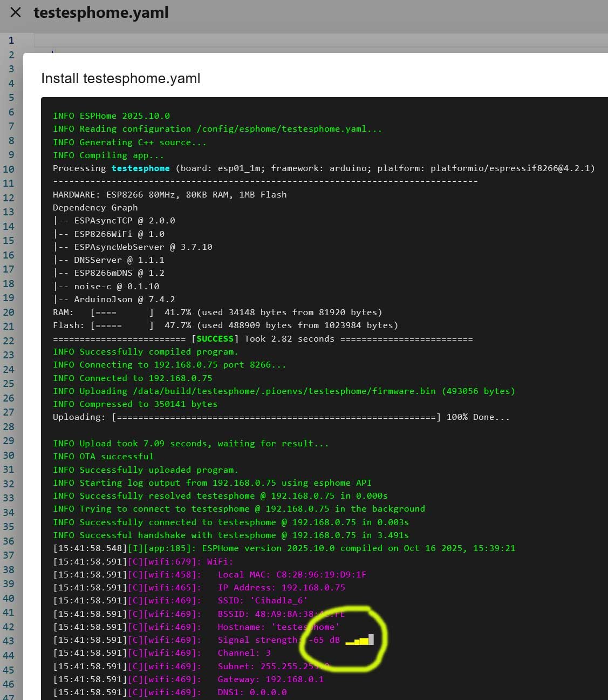Close the testesphome.yaml editor with the X

(16, 12)
